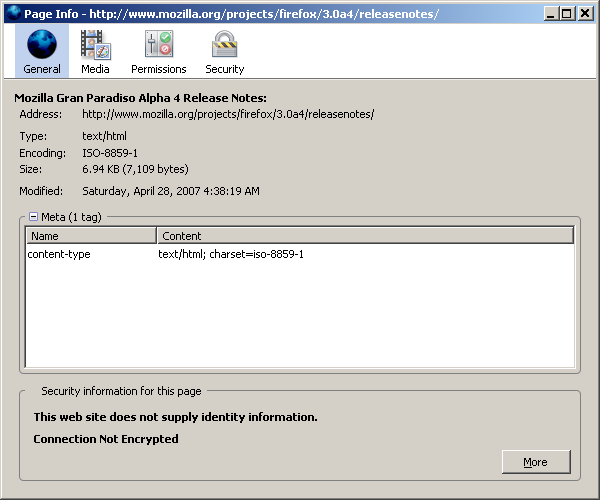Select the text/html; charset=iso-8859-1 content cell
600x500 pixels.
[x=231, y=254]
